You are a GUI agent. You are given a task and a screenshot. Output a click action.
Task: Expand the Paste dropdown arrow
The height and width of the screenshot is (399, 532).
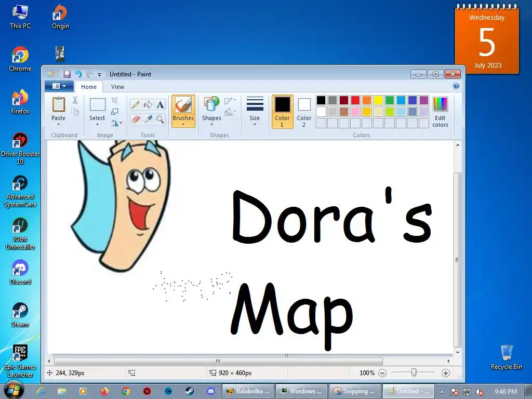[x=58, y=125]
